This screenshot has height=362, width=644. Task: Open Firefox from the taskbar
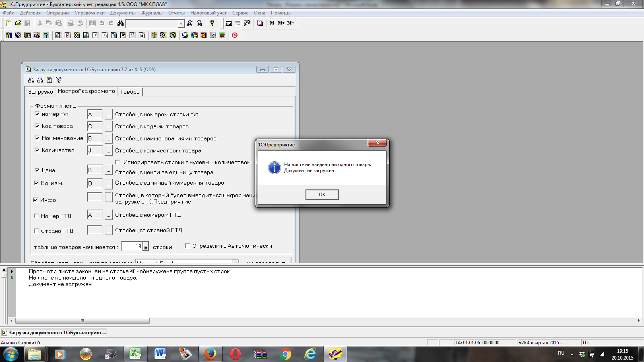click(210, 354)
